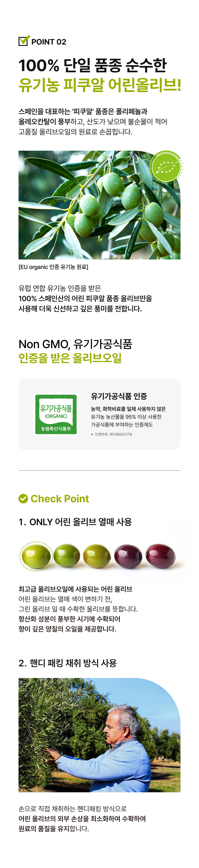Open the olive branch photo
199x868 pixels.
coord(99,205)
